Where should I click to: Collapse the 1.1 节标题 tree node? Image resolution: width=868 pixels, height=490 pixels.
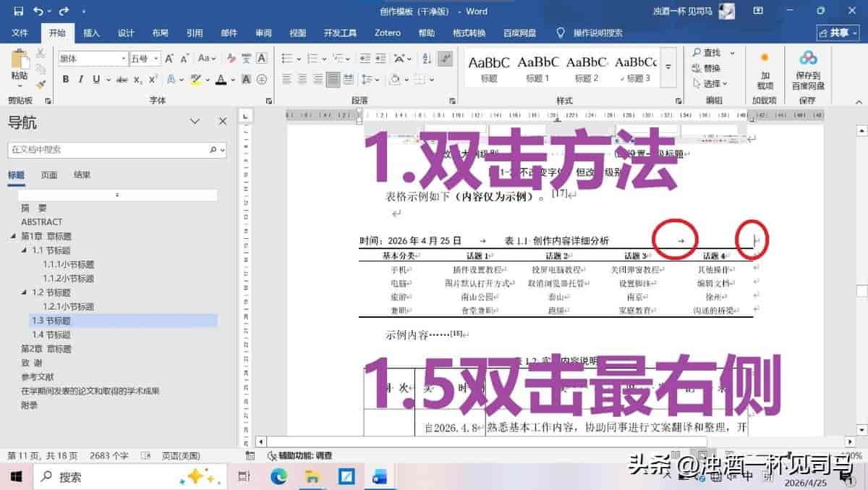point(24,250)
